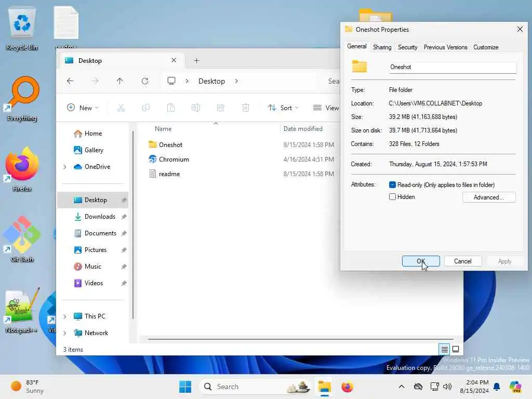Image resolution: width=532 pixels, height=399 pixels.
Task: Go back with the Explorer back arrow
Action: tap(70, 81)
